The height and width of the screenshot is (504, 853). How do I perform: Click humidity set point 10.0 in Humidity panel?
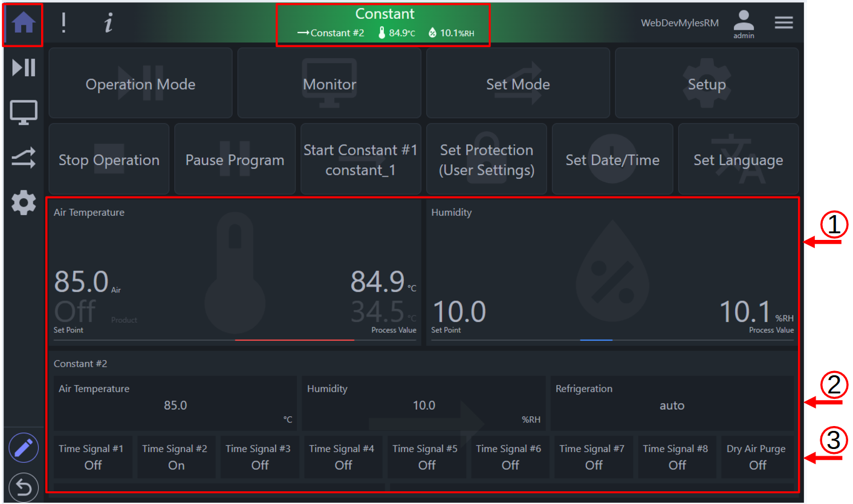(459, 312)
